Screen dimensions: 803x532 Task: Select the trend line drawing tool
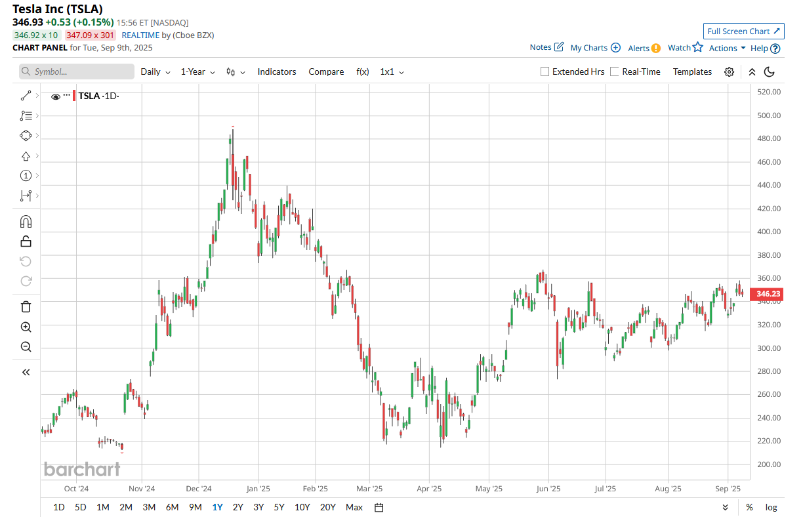(x=26, y=96)
